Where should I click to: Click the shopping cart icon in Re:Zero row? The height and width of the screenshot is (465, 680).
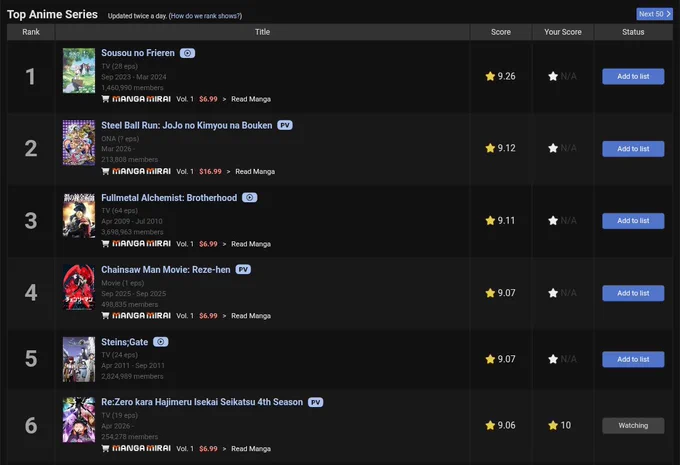pos(105,449)
